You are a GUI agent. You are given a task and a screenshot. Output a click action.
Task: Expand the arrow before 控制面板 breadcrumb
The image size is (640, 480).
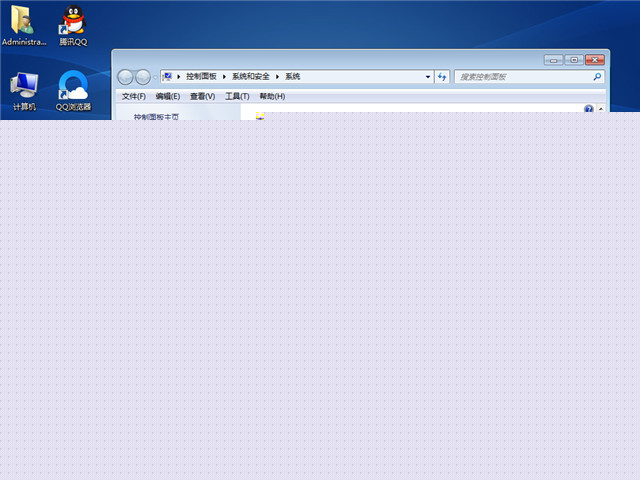coord(179,77)
